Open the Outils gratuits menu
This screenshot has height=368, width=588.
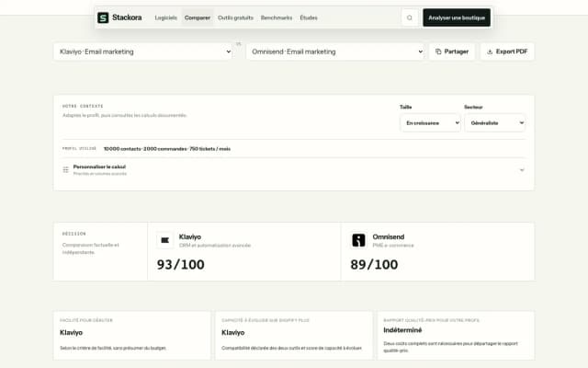235,17
